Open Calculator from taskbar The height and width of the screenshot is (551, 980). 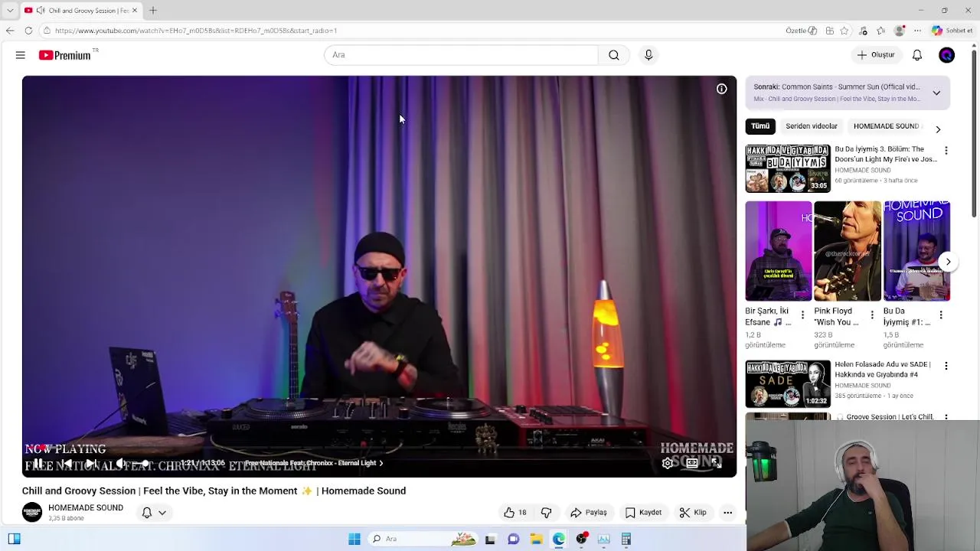[626, 539]
